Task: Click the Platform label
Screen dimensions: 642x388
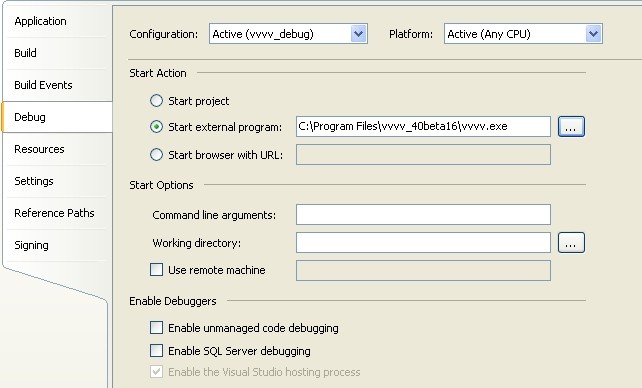Action: click(x=411, y=34)
